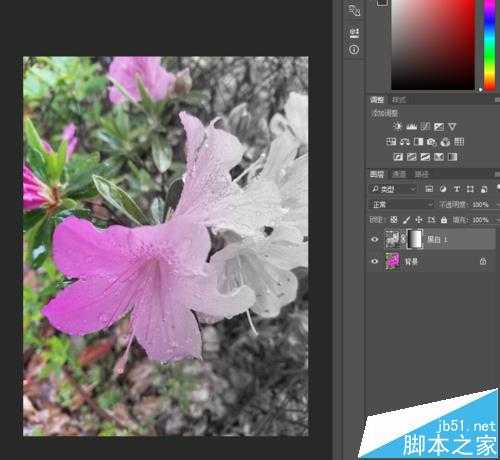This screenshot has height=460, width=500.
Task: Add a Hue/Saturation adjustment
Action: point(391,142)
